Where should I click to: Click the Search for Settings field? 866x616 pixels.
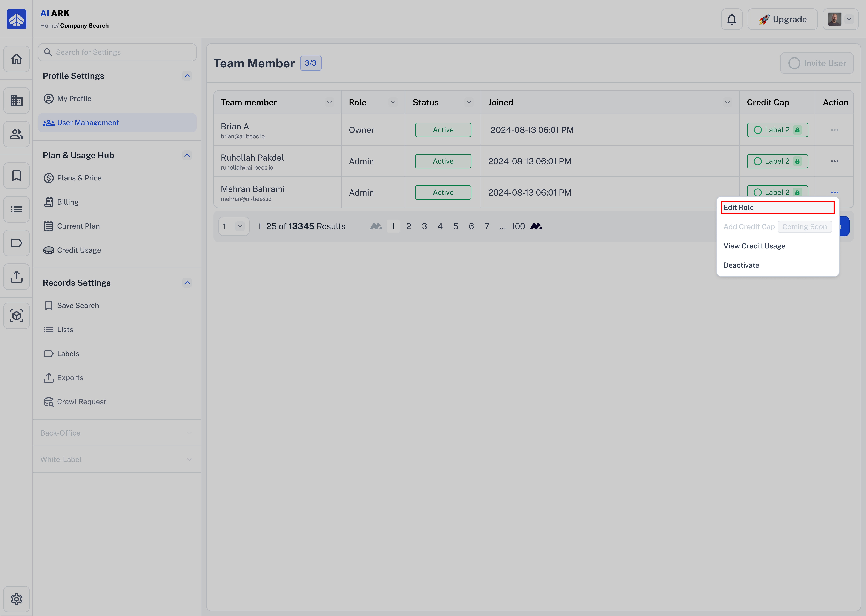tap(117, 52)
